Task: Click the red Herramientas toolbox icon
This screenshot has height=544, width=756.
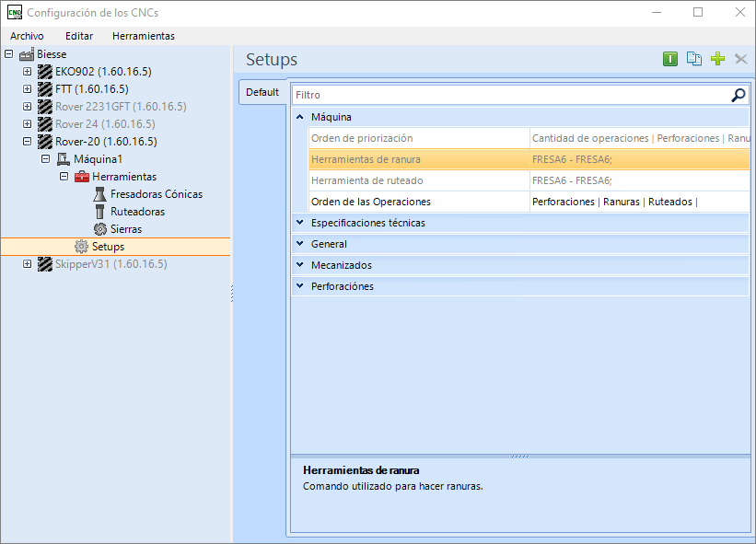Action: pyautogui.click(x=81, y=177)
